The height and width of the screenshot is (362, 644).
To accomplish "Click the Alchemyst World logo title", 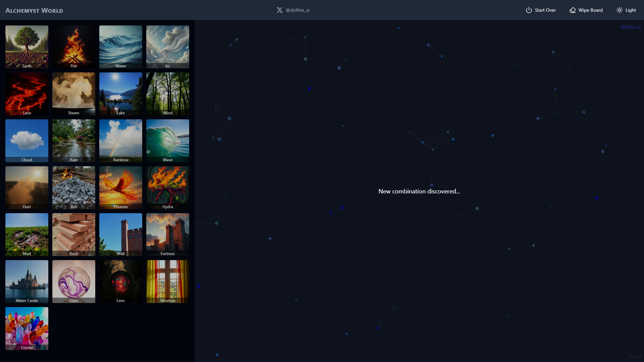I will coord(34,10).
